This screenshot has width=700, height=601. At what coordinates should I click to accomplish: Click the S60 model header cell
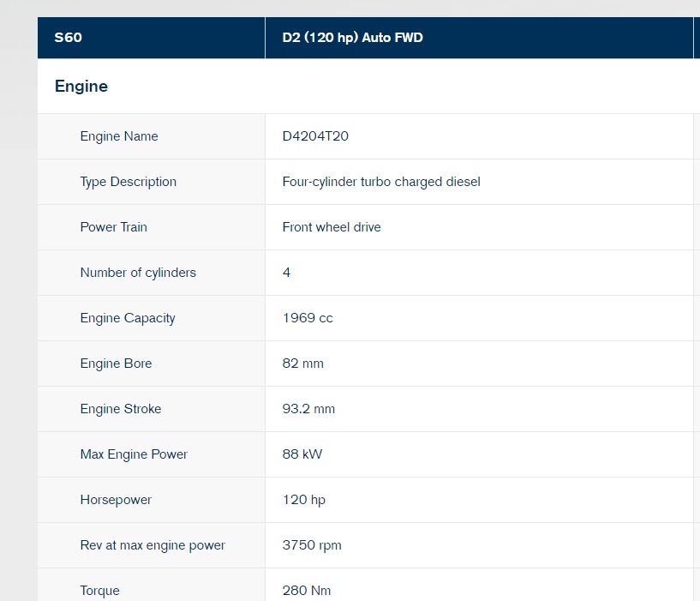pyautogui.click(x=152, y=38)
